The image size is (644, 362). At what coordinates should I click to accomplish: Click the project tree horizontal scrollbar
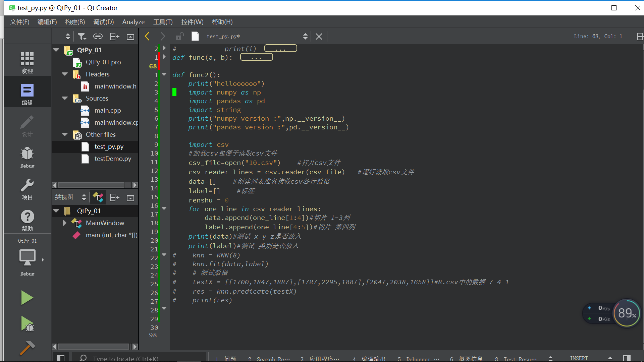91,185
